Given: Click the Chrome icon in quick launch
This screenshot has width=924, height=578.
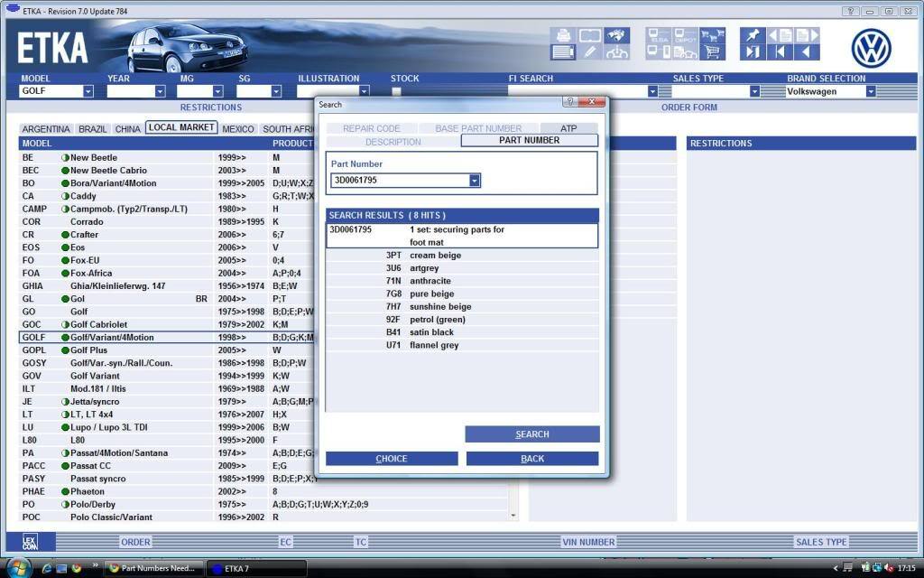Looking at the screenshot, I should (76, 569).
